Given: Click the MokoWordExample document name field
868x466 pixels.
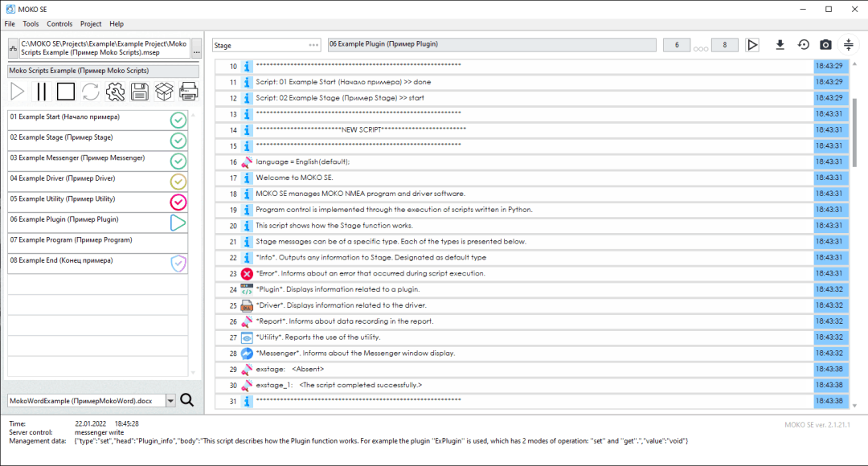Looking at the screenshot, I should tap(86, 401).
